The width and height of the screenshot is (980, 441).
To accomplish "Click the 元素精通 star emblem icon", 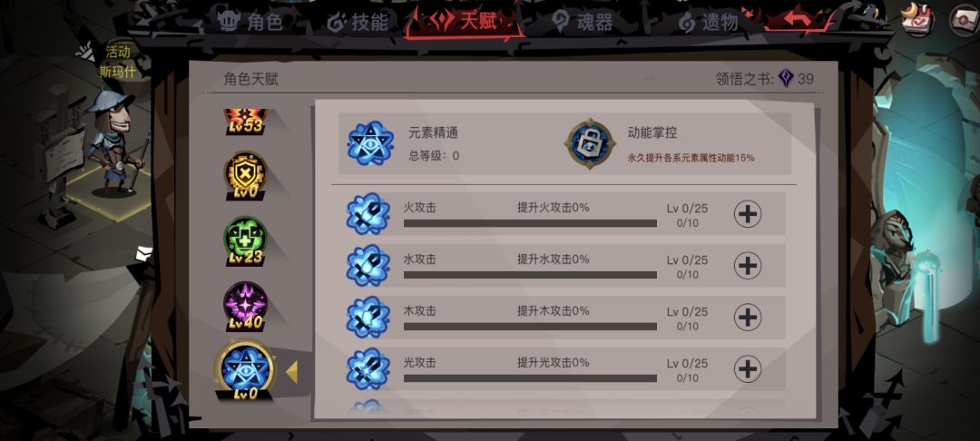I will click(x=368, y=143).
